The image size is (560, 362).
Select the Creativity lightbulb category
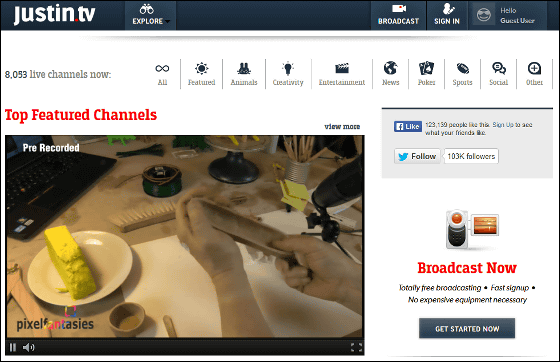pos(288,68)
